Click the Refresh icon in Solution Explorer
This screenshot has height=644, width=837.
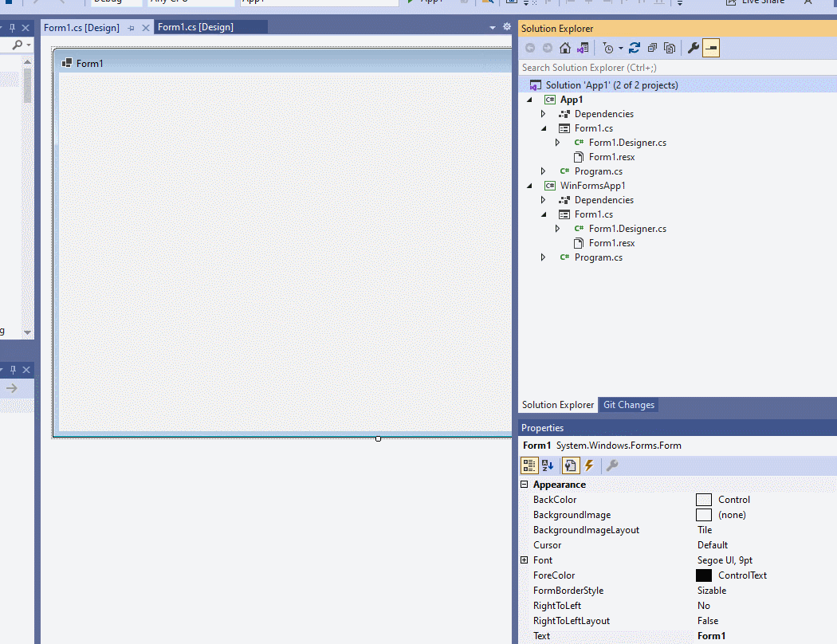(634, 47)
